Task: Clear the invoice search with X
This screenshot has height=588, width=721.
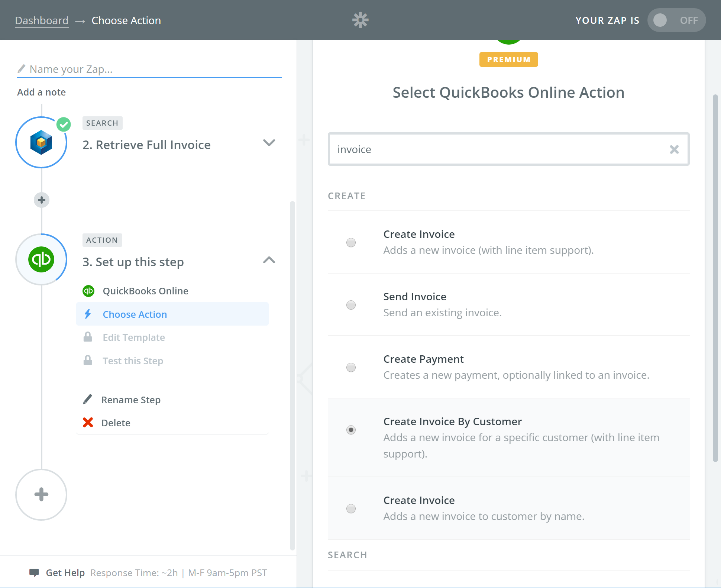Action: [x=674, y=149]
